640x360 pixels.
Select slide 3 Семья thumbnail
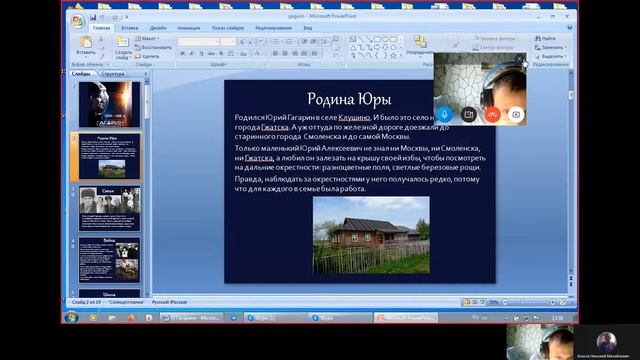109,208
